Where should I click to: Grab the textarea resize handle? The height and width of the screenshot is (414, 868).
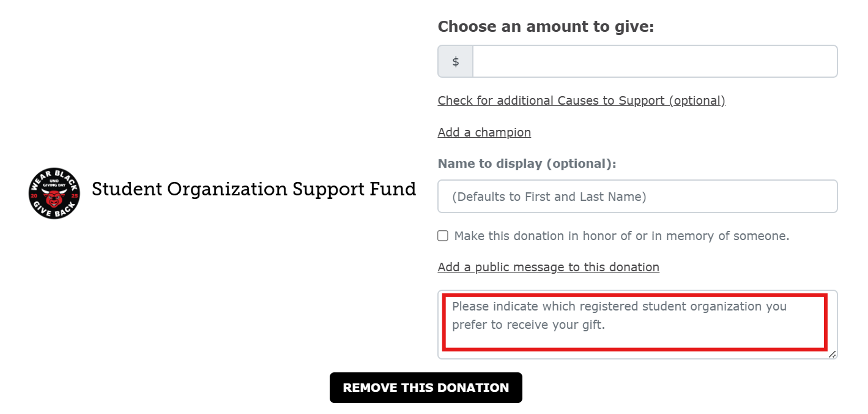coord(832,354)
